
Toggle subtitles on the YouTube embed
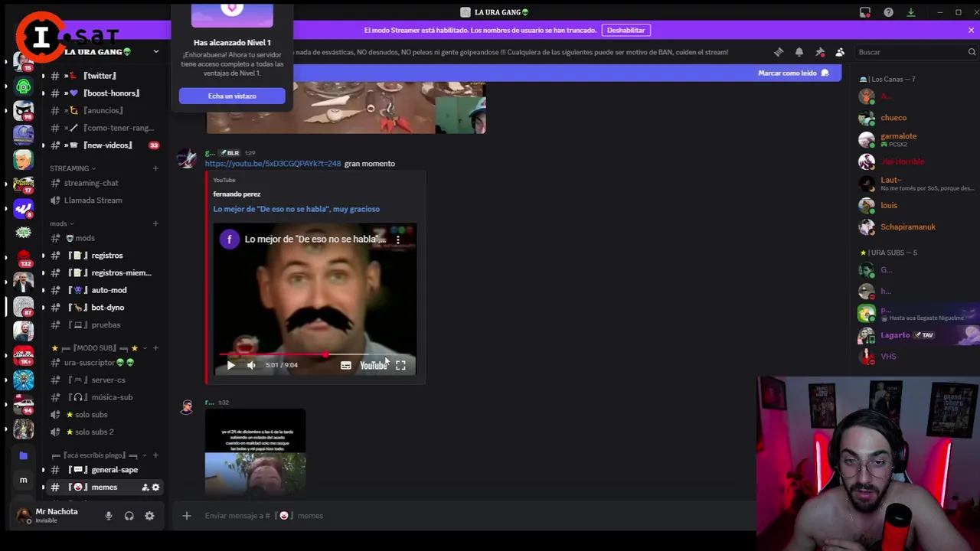346,365
